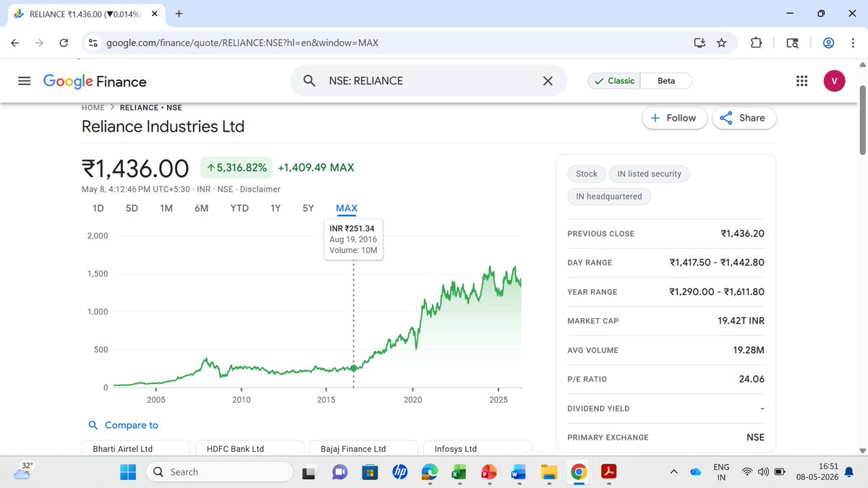The image size is (868, 488).
Task: Open HP app from the taskbar
Action: pyautogui.click(x=399, y=472)
